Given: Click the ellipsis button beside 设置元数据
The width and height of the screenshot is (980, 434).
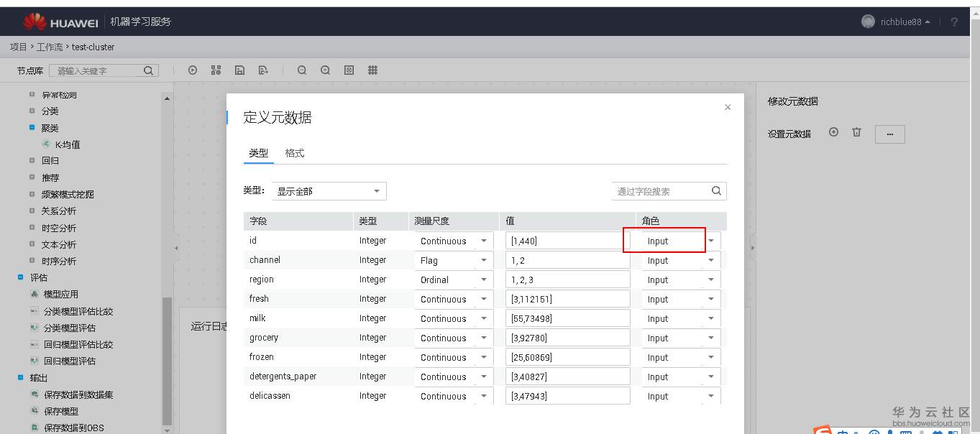Looking at the screenshot, I should (x=889, y=134).
